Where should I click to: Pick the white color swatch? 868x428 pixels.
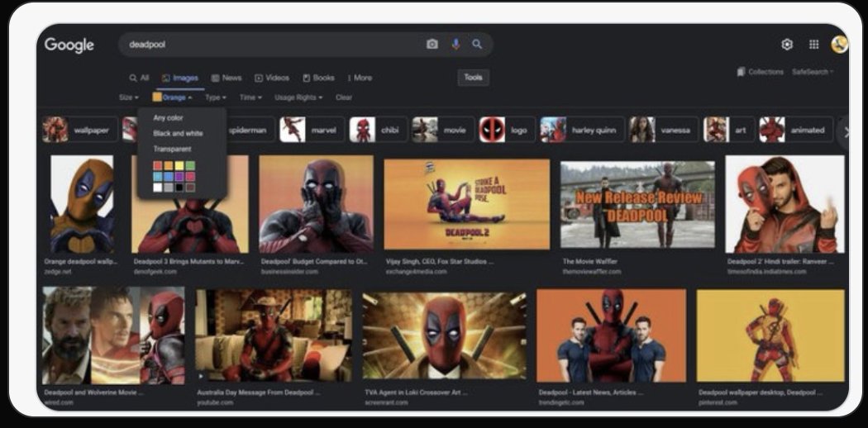click(158, 188)
